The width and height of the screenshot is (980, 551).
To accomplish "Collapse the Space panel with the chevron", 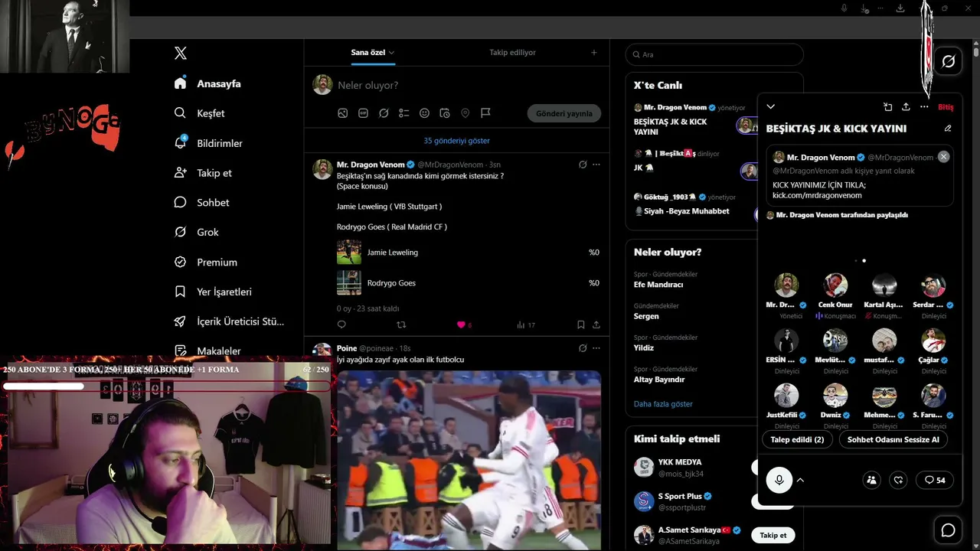I will click(x=771, y=106).
